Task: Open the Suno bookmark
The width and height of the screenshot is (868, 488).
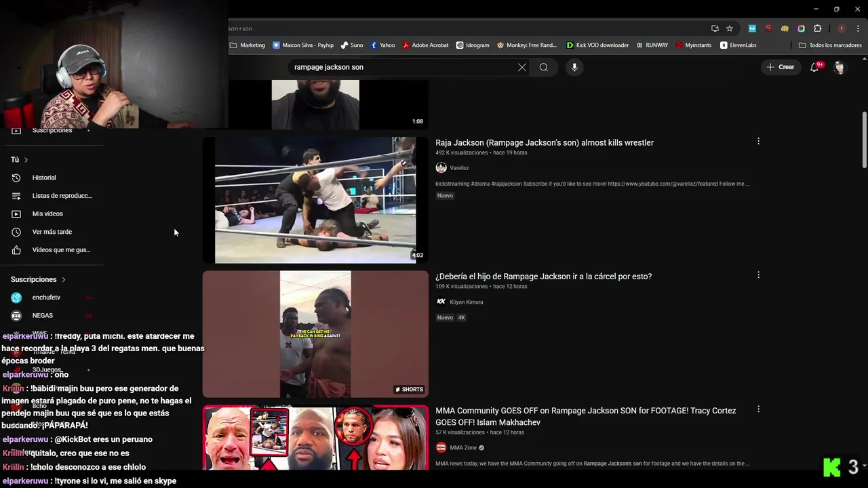Action: pyautogui.click(x=352, y=45)
